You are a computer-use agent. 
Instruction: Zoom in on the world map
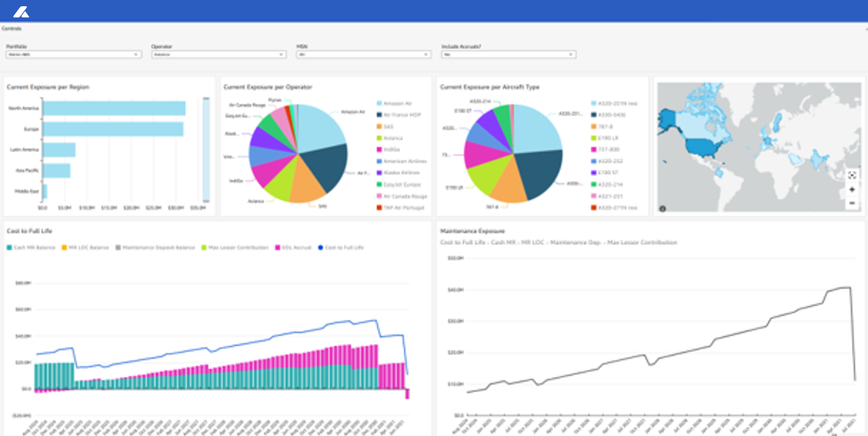(852, 190)
